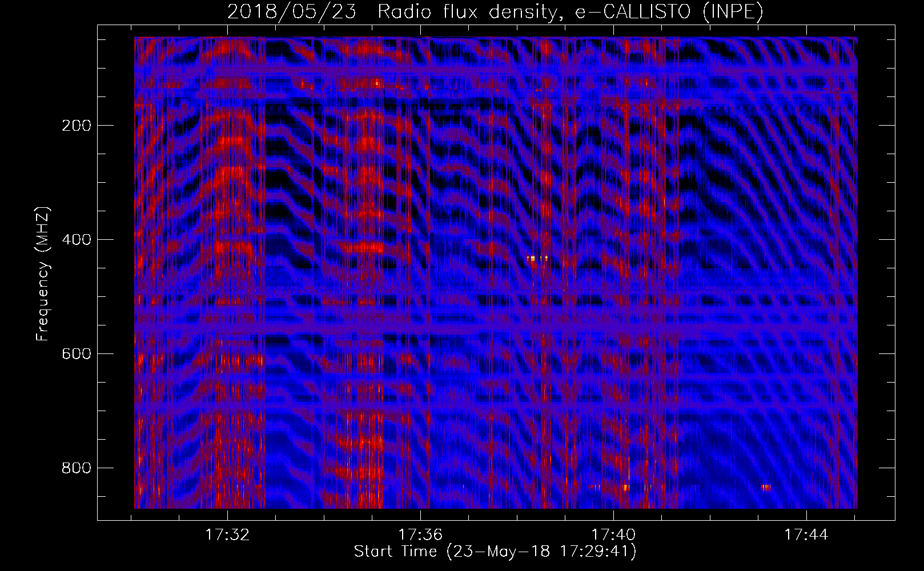Click the '17:44' time tick label
Image resolution: width=924 pixels, height=571 pixels.
pos(806,535)
